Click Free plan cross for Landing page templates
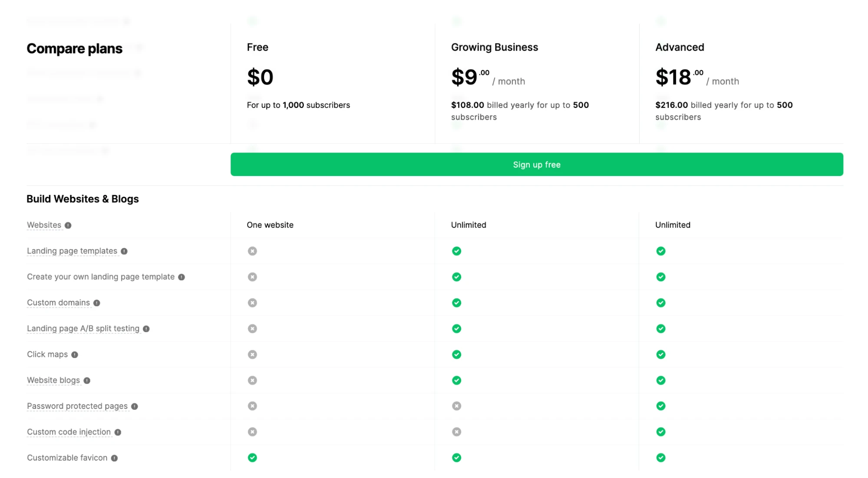 coord(252,251)
